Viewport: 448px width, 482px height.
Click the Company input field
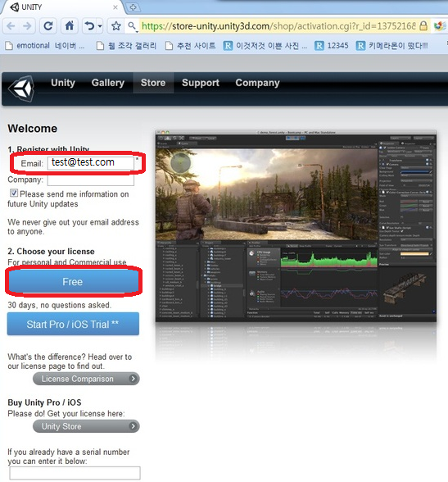(x=91, y=180)
